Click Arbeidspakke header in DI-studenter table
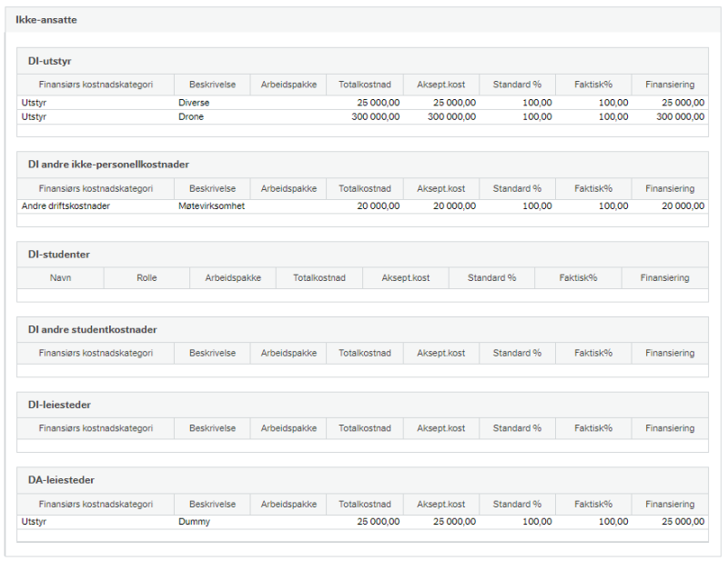 click(x=233, y=278)
